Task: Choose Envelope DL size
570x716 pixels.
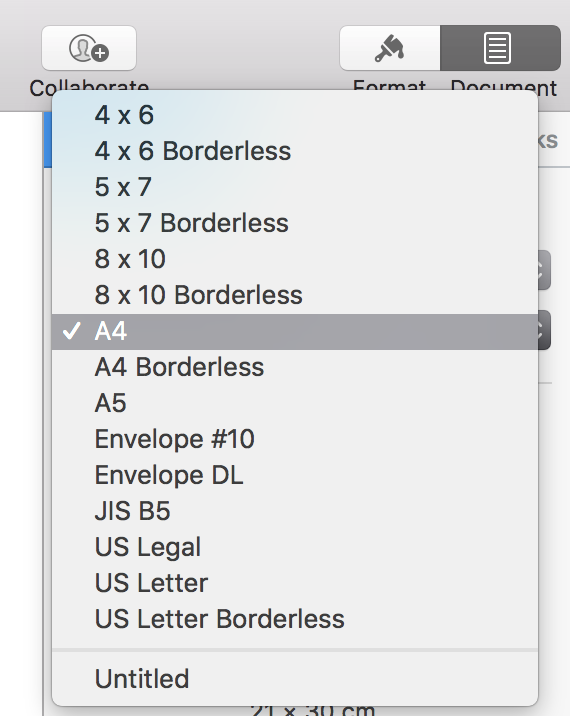Action: click(x=295, y=475)
